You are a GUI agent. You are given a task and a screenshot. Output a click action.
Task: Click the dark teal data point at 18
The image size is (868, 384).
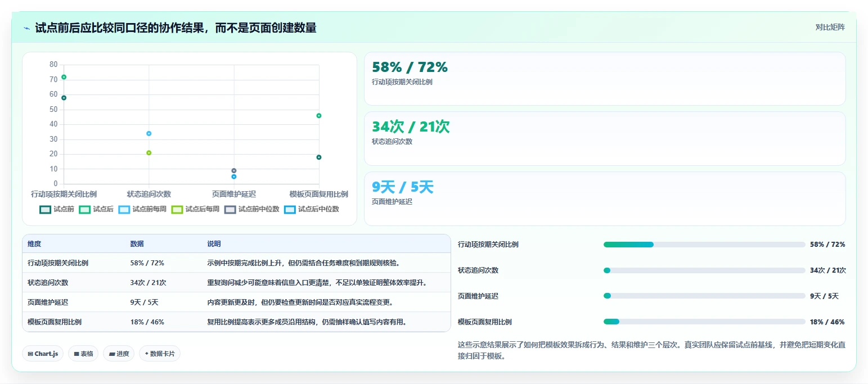pos(319,157)
